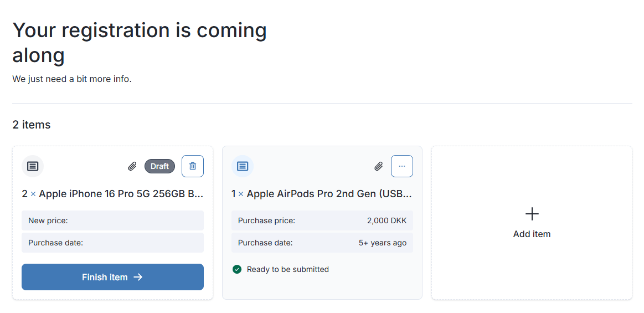The height and width of the screenshot is (313, 644).
Task: Click the Draft status badge
Action: [159, 166]
